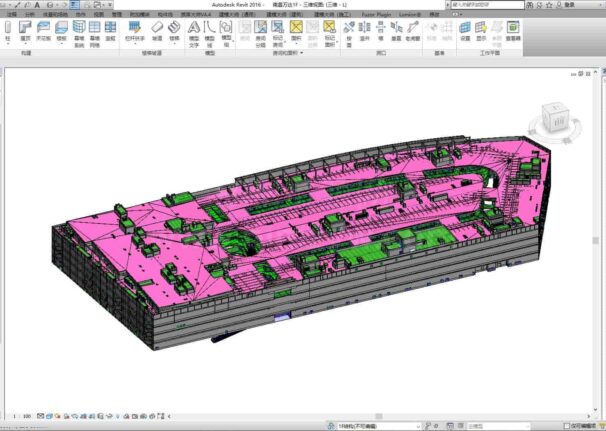Select the Curtain System tool
This screenshot has height=431, width=606.
coord(79,34)
